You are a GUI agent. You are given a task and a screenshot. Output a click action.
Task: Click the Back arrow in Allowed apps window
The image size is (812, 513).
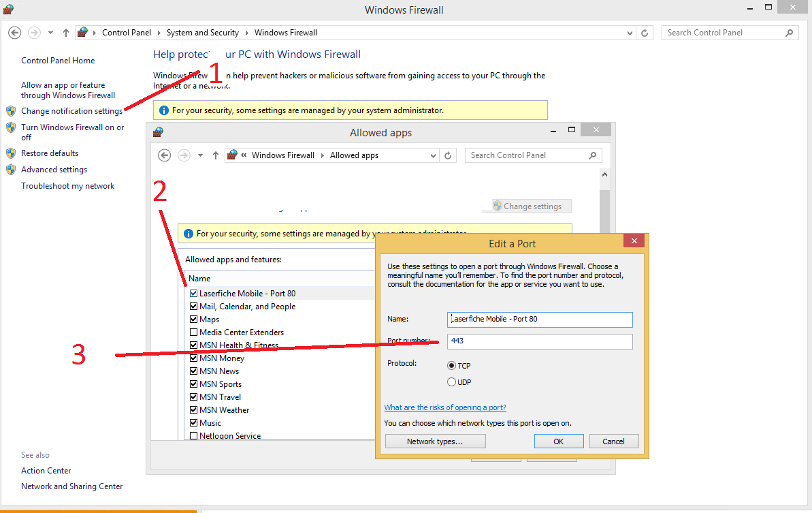(164, 155)
